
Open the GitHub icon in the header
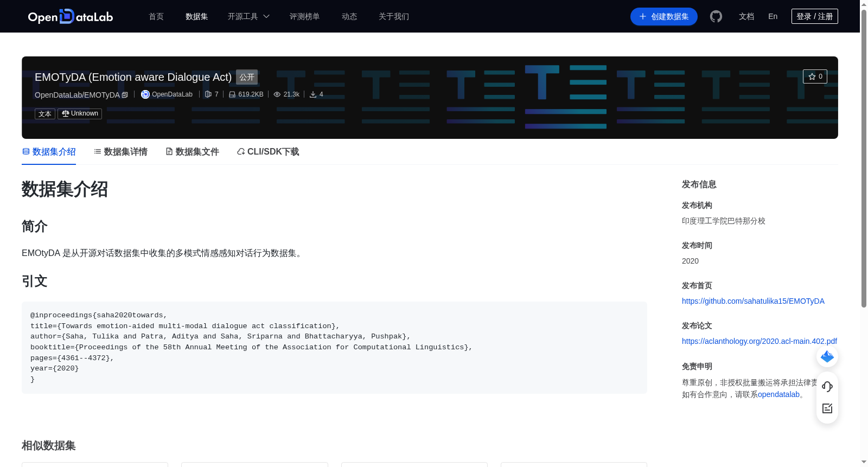(x=716, y=16)
